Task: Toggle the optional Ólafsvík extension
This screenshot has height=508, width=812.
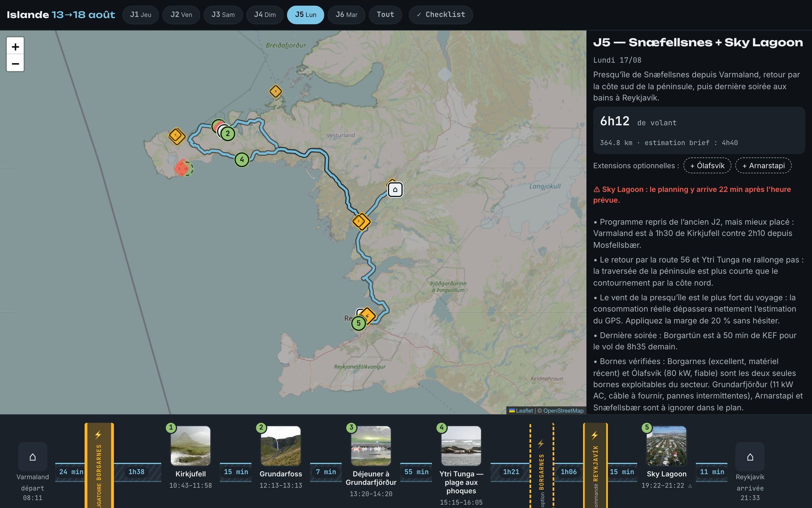Action: click(707, 166)
